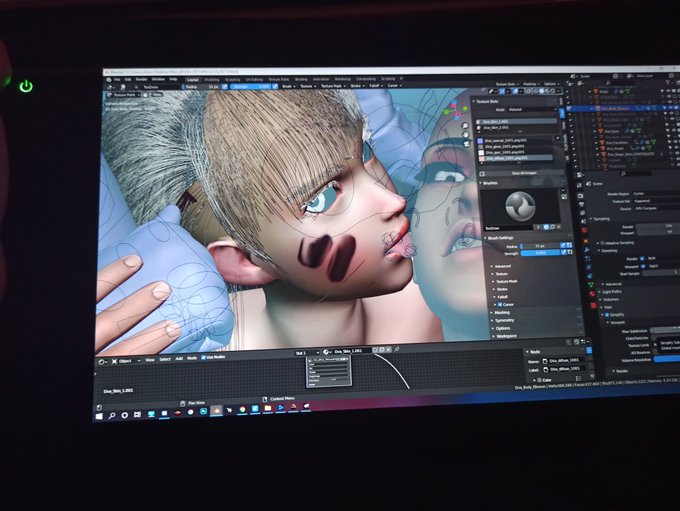Open the texture slot Mode Material dropdown
The image size is (680, 511).
(x=532, y=110)
